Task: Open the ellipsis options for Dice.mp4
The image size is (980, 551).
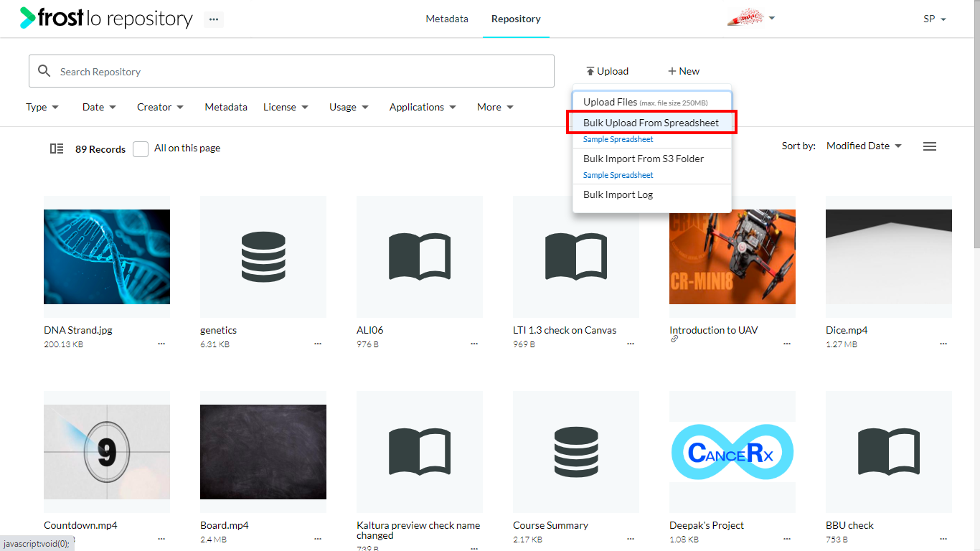Action: [x=943, y=344]
